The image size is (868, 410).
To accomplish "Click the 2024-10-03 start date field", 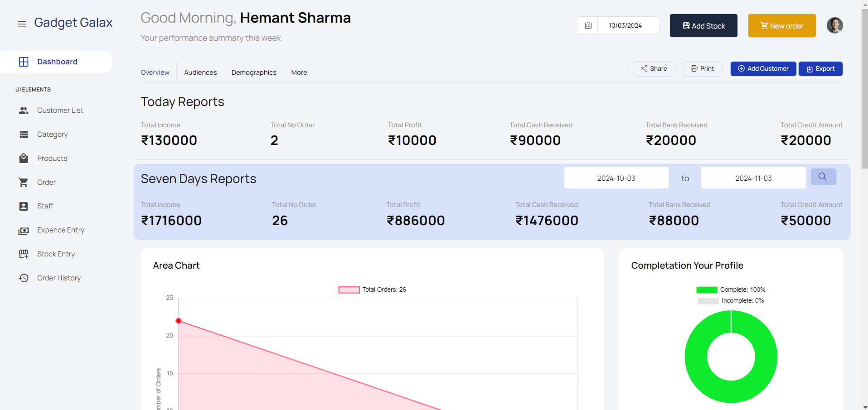I will 616,178.
